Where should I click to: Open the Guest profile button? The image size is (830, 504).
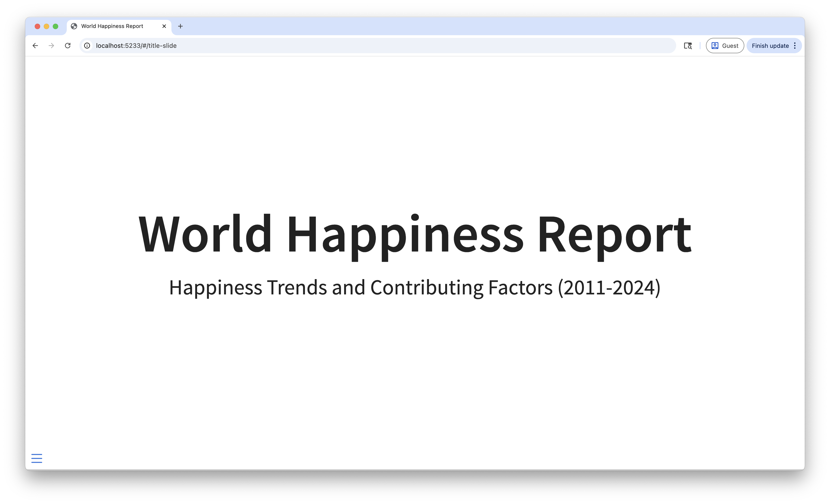pyautogui.click(x=725, y=46)
